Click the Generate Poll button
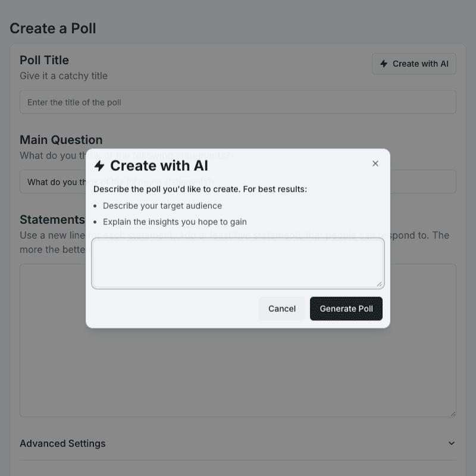This screenshot has width=476, height=476. (x=346, y=309)
